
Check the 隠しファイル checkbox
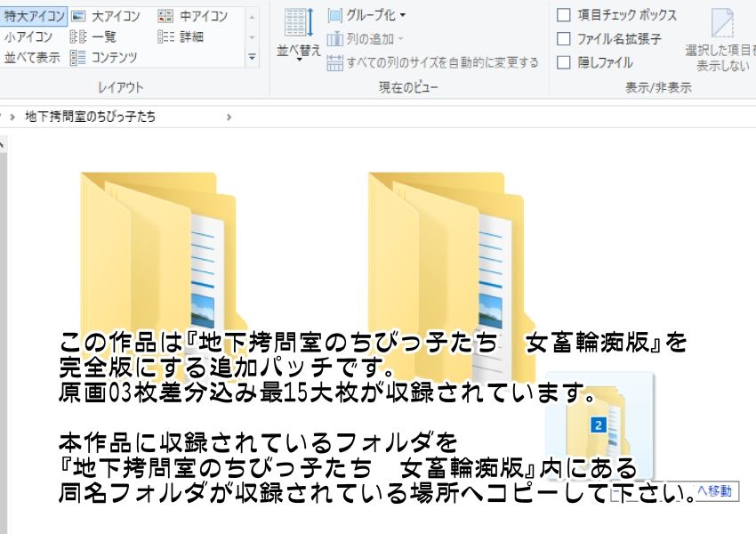point(564,62)
